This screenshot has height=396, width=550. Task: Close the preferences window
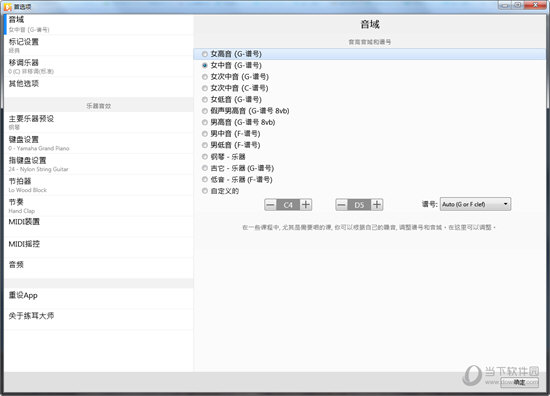pos(536,5)
